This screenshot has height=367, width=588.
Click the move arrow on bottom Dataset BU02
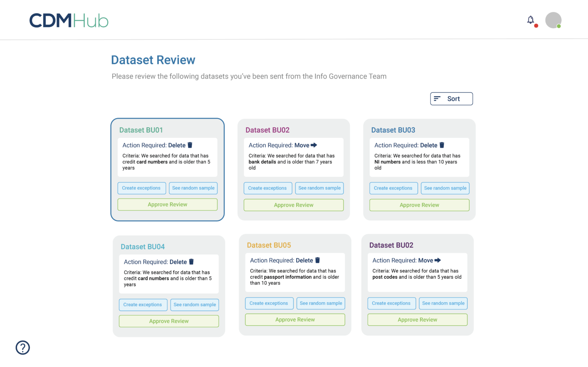[438, 260]
